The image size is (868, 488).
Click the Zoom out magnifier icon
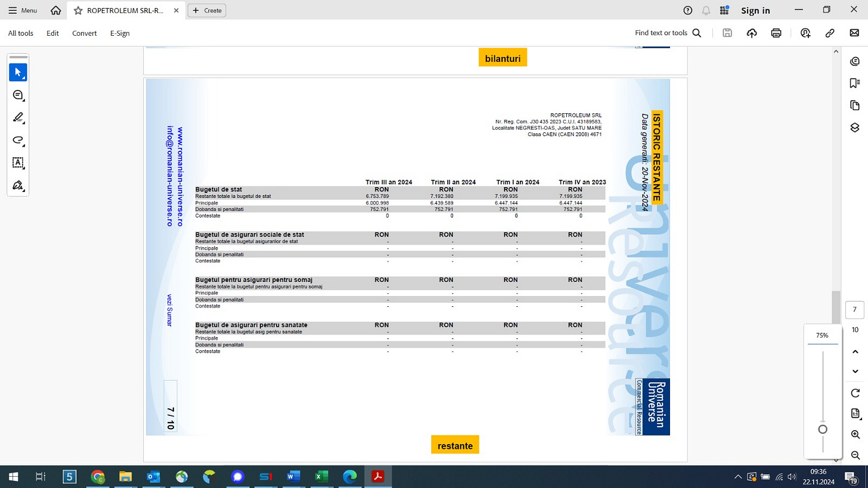[855, 455]
